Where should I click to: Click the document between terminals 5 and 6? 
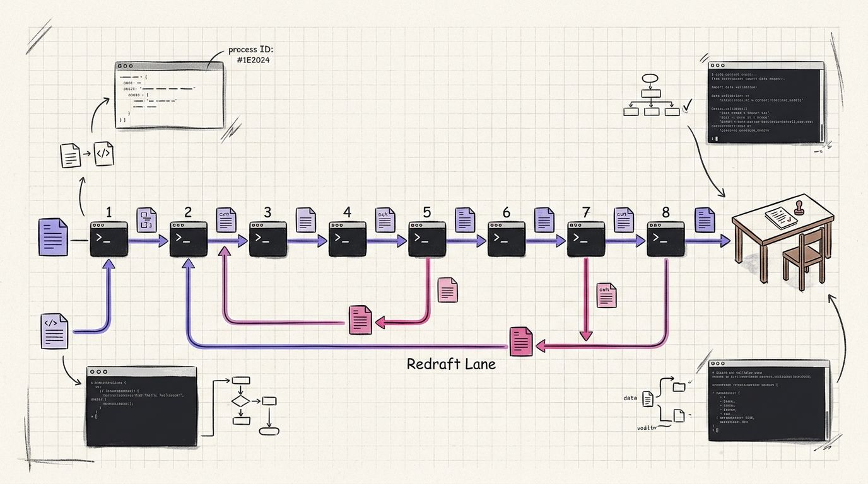point(465,220)
